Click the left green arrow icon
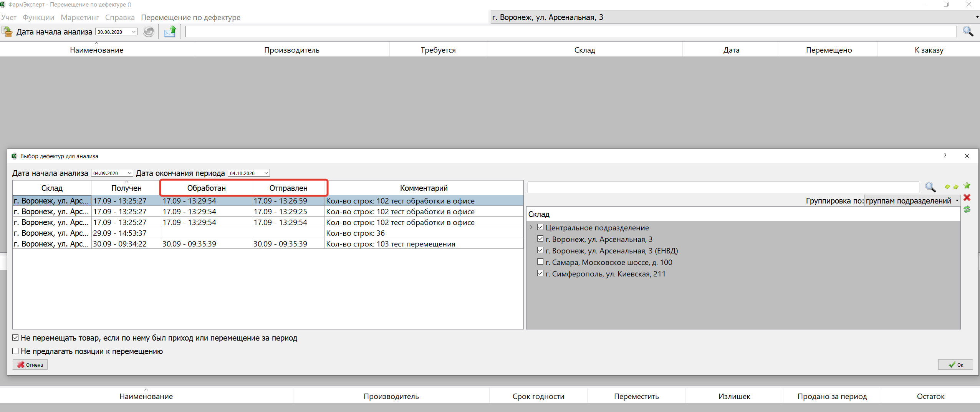Screen dimensions: 980x412 pyautogui.click(x=947, y=187)
